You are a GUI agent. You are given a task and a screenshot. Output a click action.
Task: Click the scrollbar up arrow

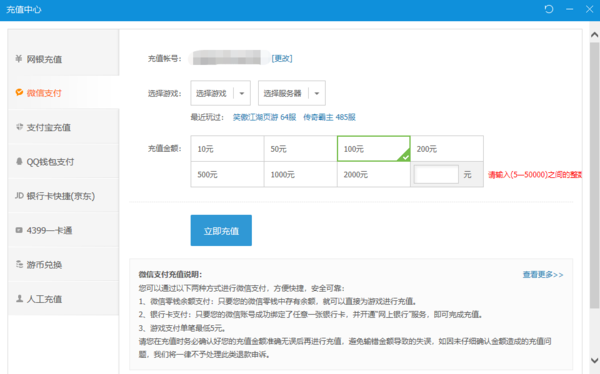pos(594,35)
